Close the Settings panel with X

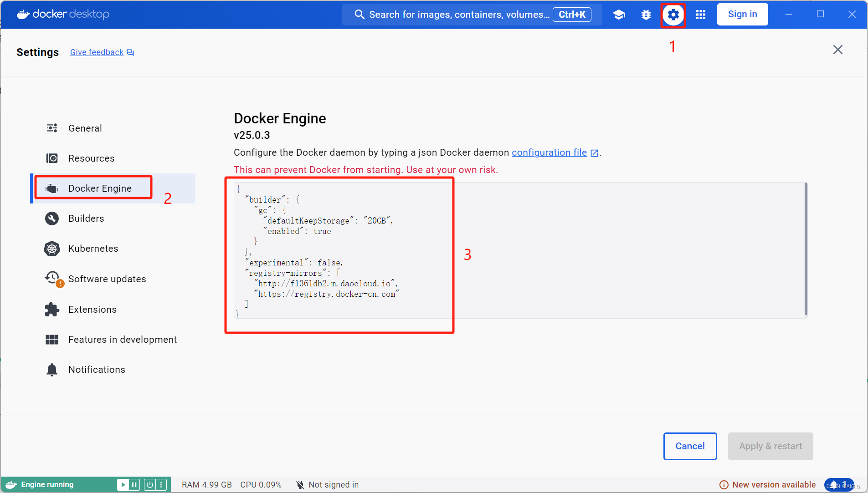837,50
